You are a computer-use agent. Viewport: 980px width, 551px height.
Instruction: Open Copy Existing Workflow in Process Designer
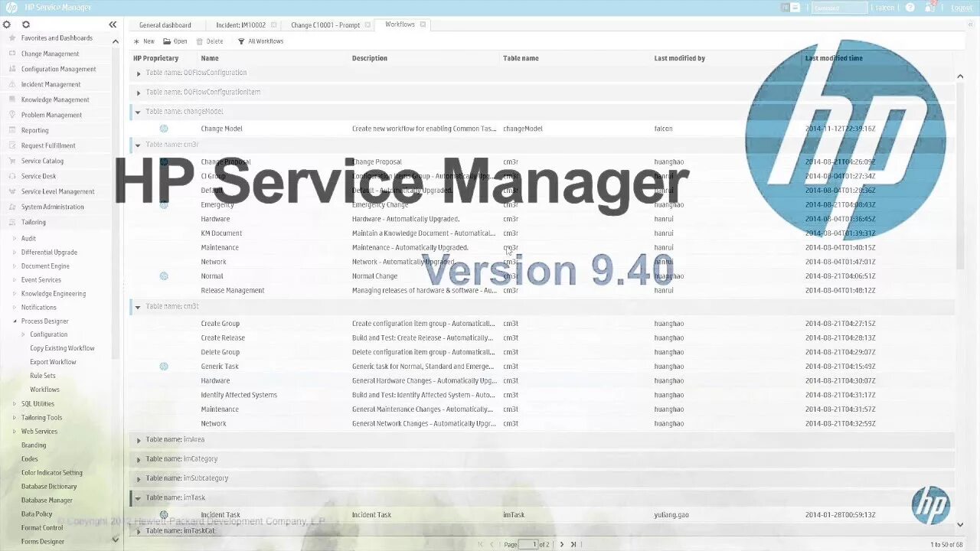tap(62, 348)
